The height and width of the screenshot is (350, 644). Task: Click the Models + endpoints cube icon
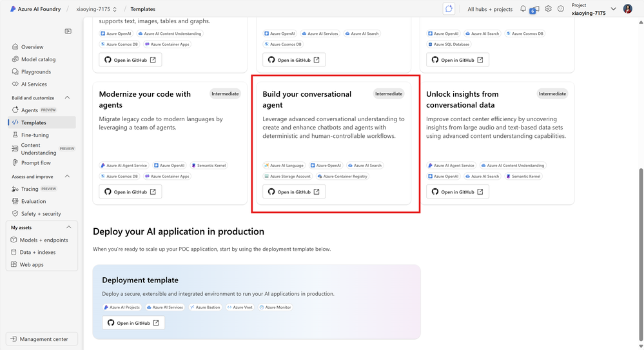coord(14,240)
